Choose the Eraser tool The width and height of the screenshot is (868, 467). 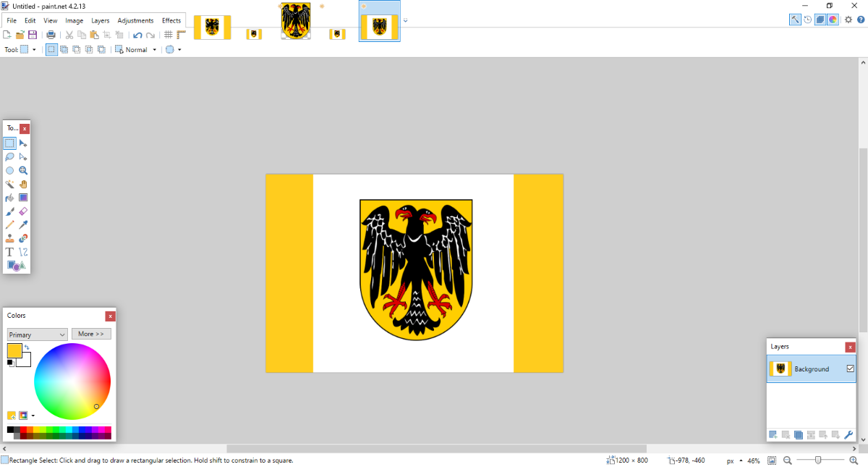(23, 211)
